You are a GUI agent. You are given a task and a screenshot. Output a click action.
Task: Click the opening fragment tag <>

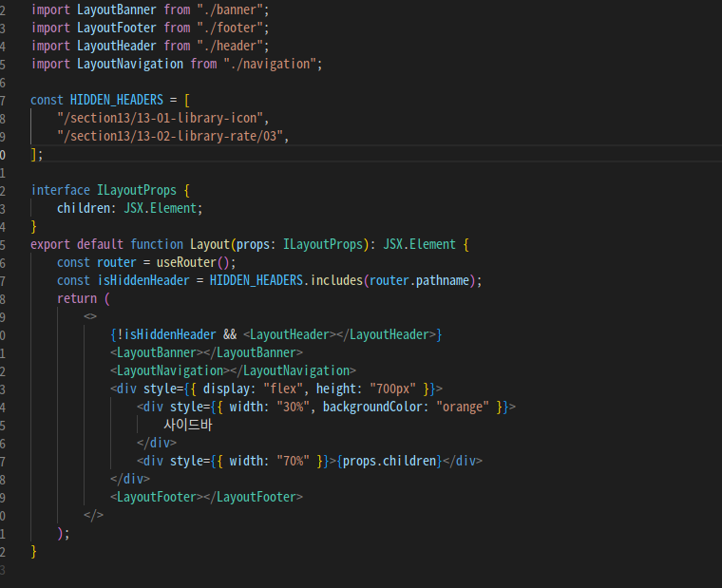click(90, 316)
